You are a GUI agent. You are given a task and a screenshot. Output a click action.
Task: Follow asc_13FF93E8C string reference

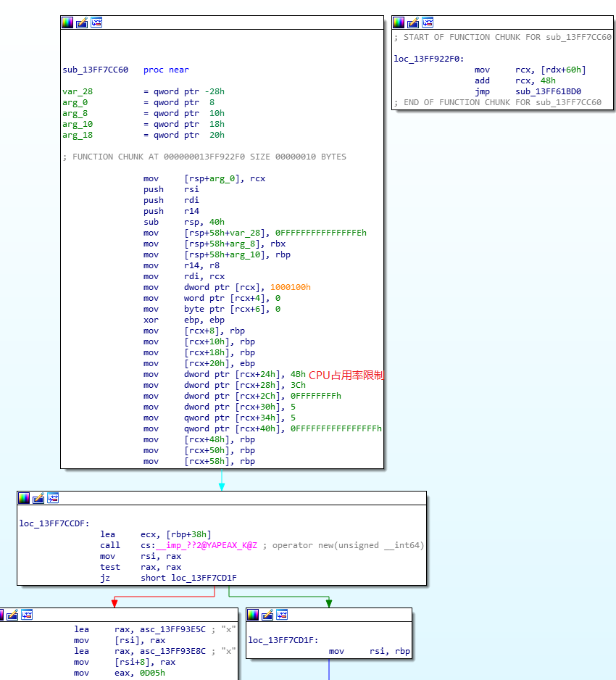[x=172, y=651]
